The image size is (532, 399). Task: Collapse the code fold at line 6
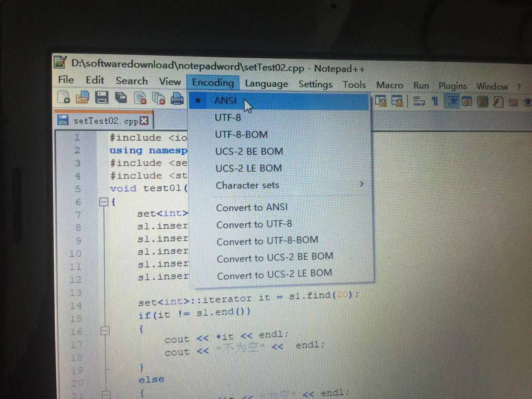(104, 202)
